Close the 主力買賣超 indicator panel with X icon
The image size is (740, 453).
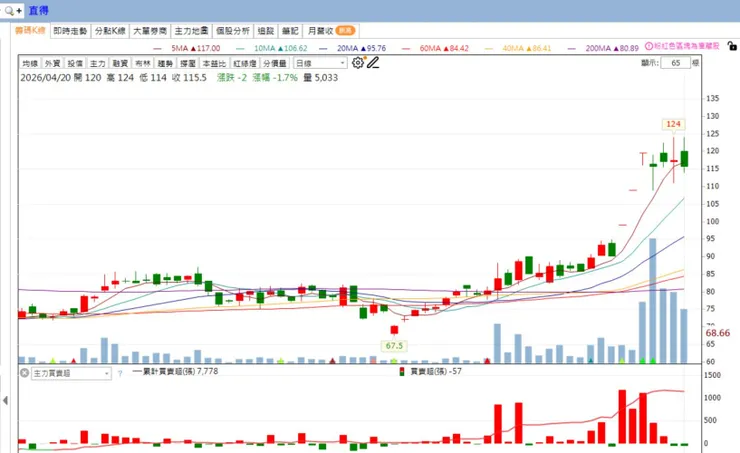pos(25,373)
